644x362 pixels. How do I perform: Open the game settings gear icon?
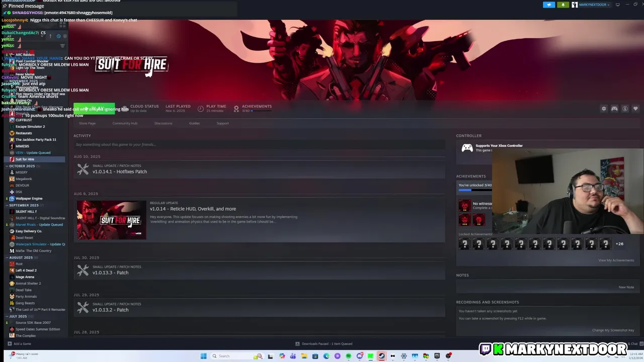tap(604, 109)
